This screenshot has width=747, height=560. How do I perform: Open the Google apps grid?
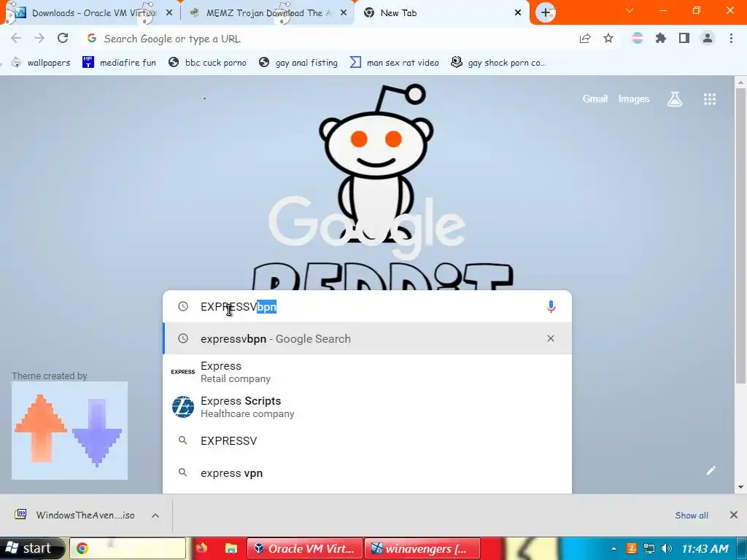710,99
